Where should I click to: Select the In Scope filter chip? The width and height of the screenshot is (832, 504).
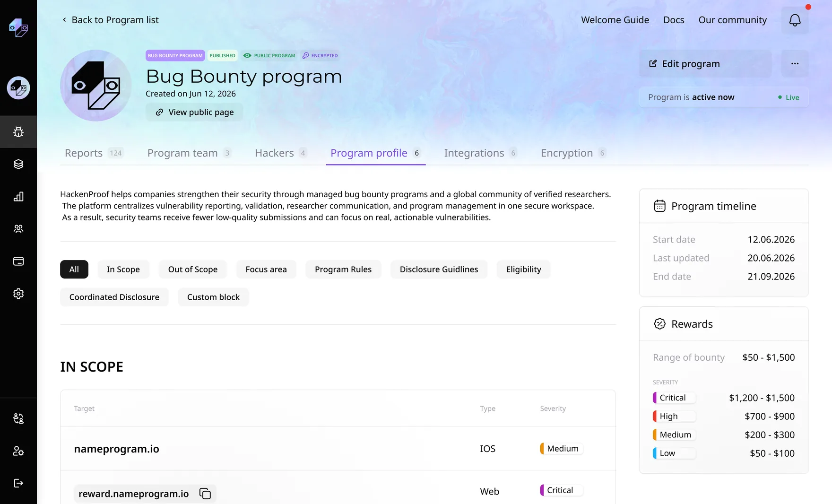coord(123,269)
